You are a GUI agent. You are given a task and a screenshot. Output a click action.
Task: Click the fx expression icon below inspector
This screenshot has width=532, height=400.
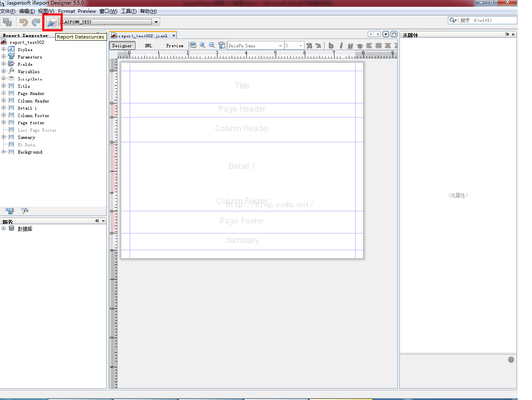coord(25,210)
